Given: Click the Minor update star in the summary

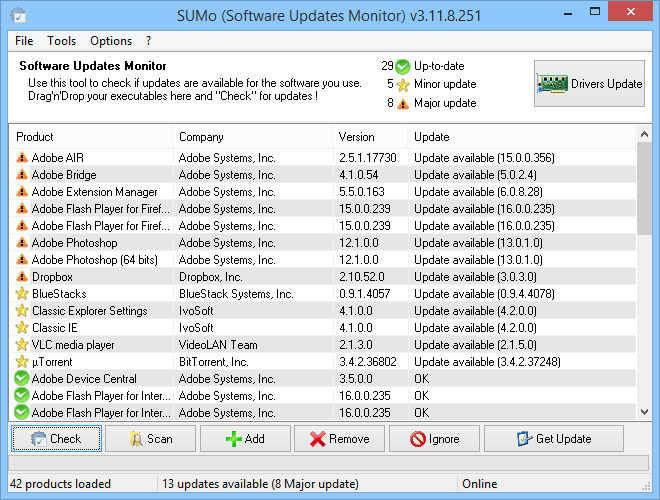Looking at the screenshot, I should click(x=403, y=85).
